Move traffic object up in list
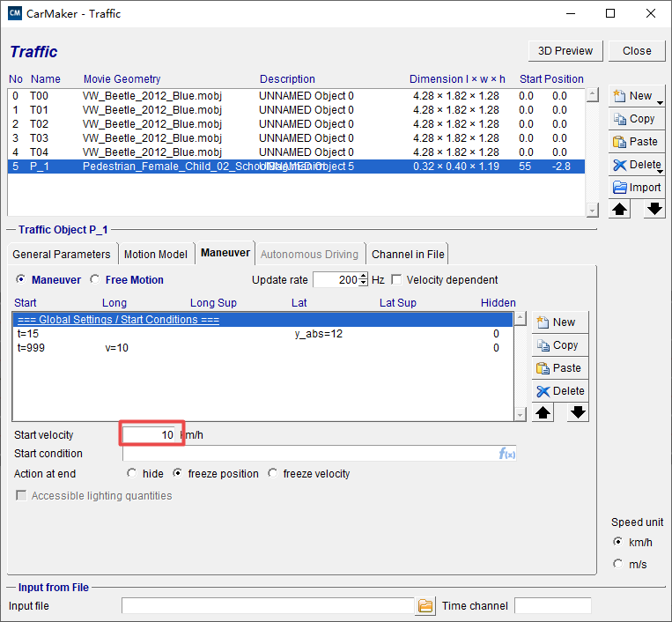The image size is (672, 622). (619, 209)
